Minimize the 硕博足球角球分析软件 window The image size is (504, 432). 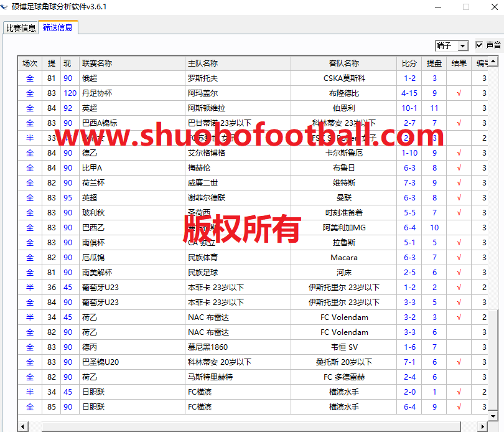(x=436, y=7)
